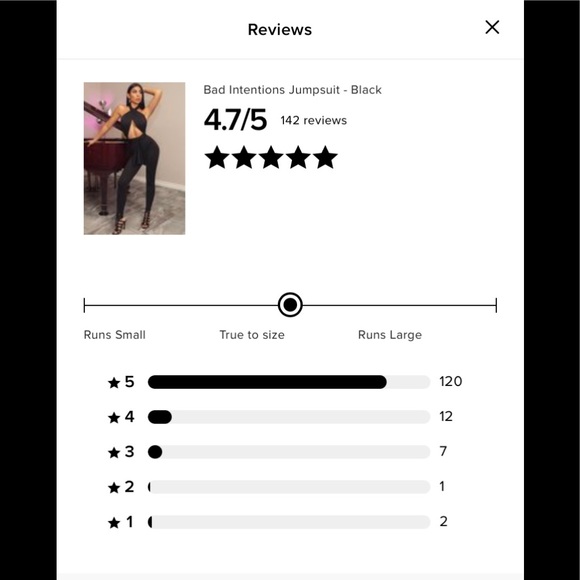Click the fifth large star in overall rating
The width and height of the screenshot is (580, 580).
tap(325, 157)
